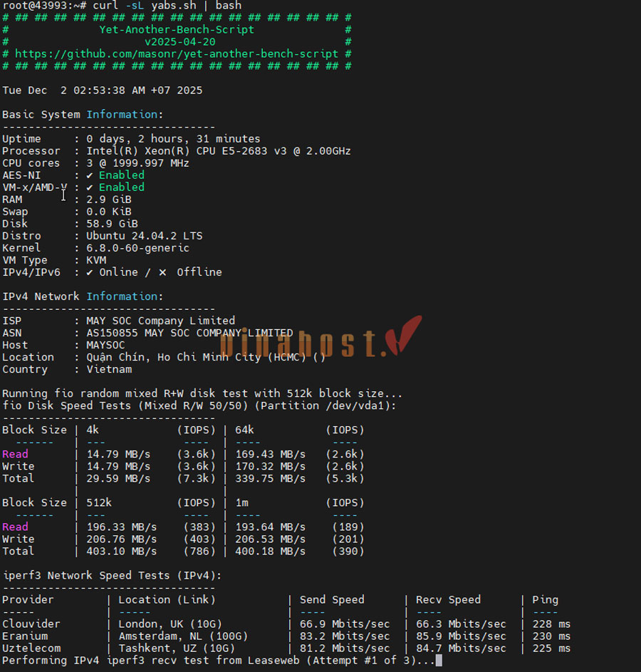Image resolution: width=641 pixels, height=672 pixels.
Task: Click the X mark before Offline
Action: (162, 272)
